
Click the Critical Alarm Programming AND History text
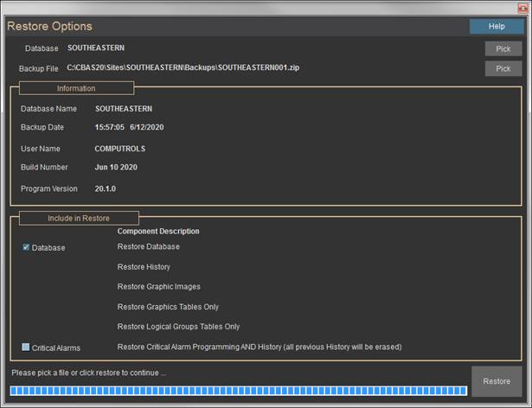click(259, 347)
